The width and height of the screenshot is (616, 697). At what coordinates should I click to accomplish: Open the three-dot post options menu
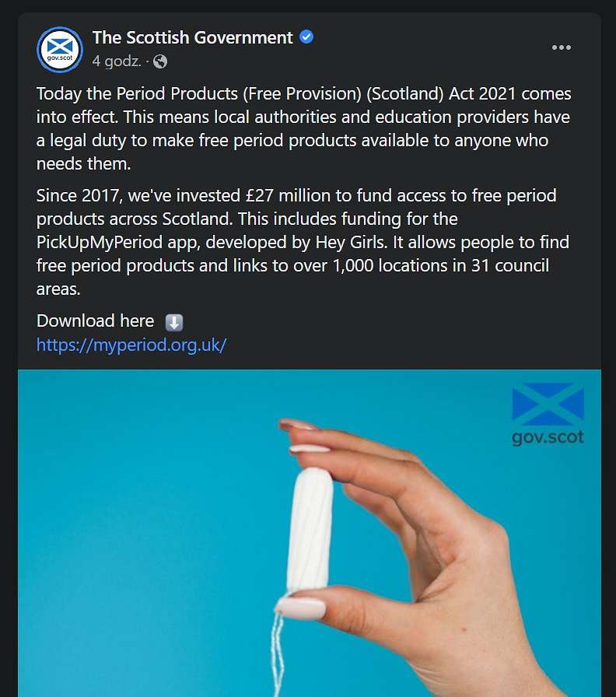(x=562, y=47)
